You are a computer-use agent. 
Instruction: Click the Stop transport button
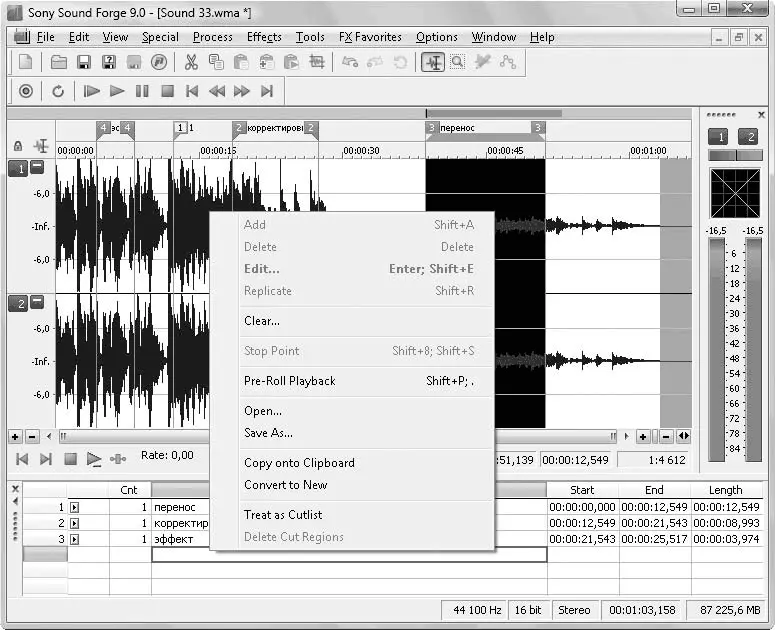tap(167, 91)
